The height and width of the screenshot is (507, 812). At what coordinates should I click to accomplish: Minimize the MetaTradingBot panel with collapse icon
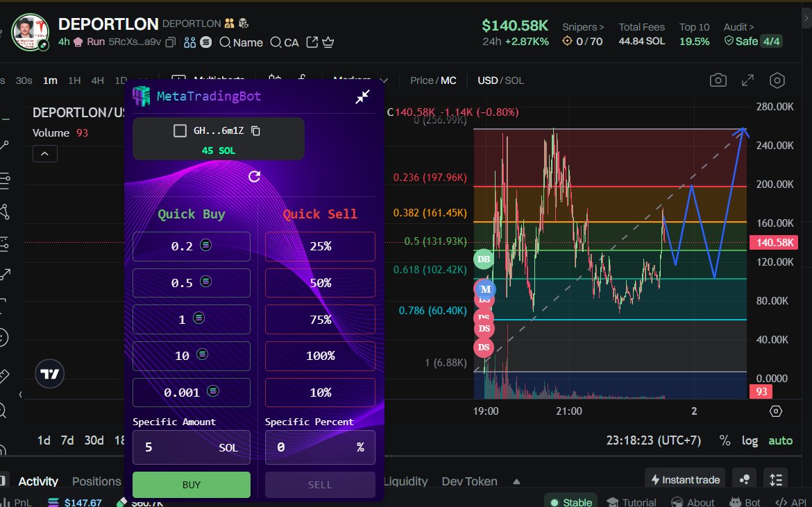pyautogui.click(x=362, y=96)
